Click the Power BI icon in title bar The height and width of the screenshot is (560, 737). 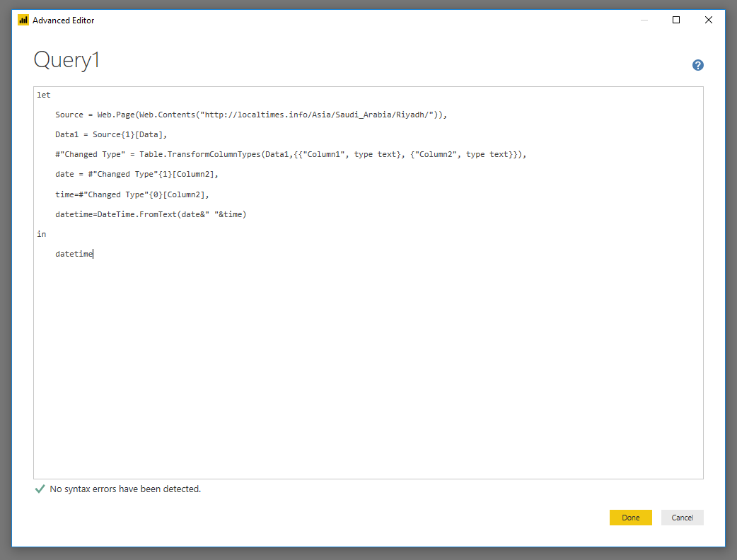tap(23, 21)
